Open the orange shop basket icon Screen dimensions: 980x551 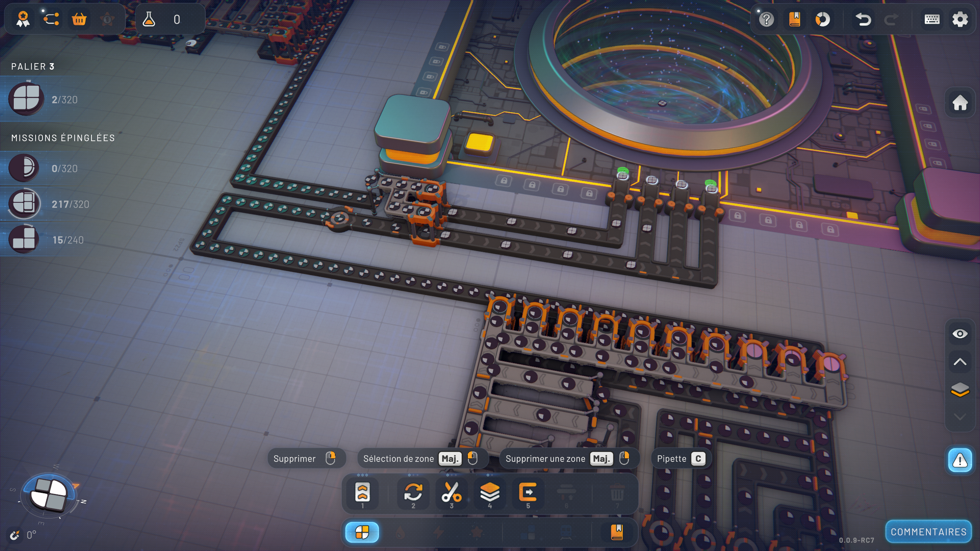pyautogui.click(x=79, y=19)
